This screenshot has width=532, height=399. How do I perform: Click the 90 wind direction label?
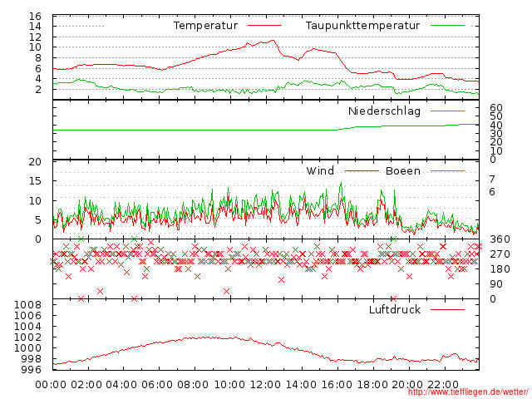(x=496, y=284)
